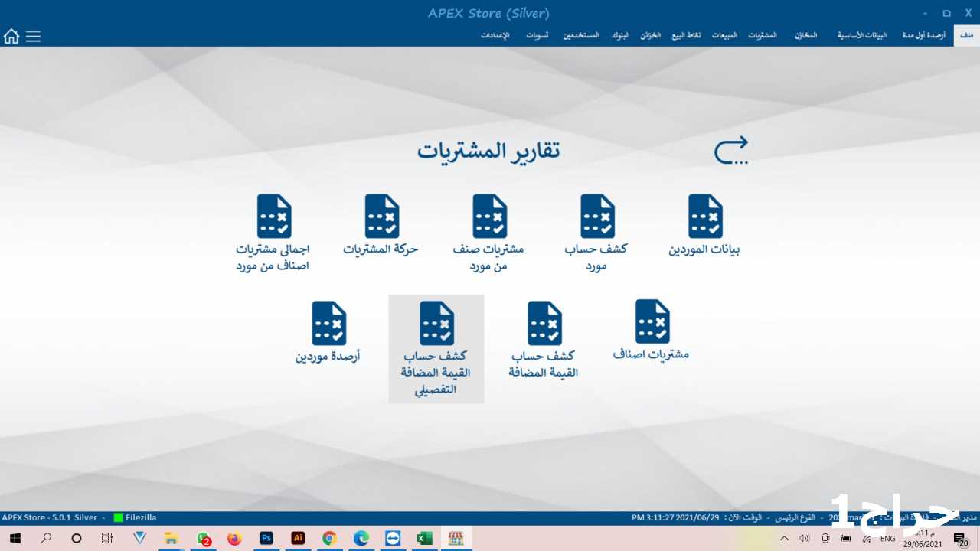The width and height of the screenshot is (980, 551).
Task: Click the back arrow beside the title
Action: coord(730,151)
